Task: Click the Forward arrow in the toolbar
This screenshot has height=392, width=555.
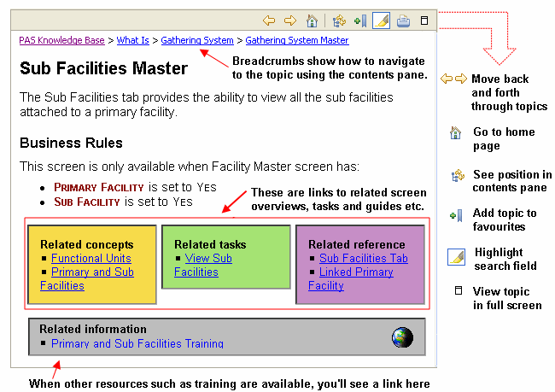Action: point(290,20)
